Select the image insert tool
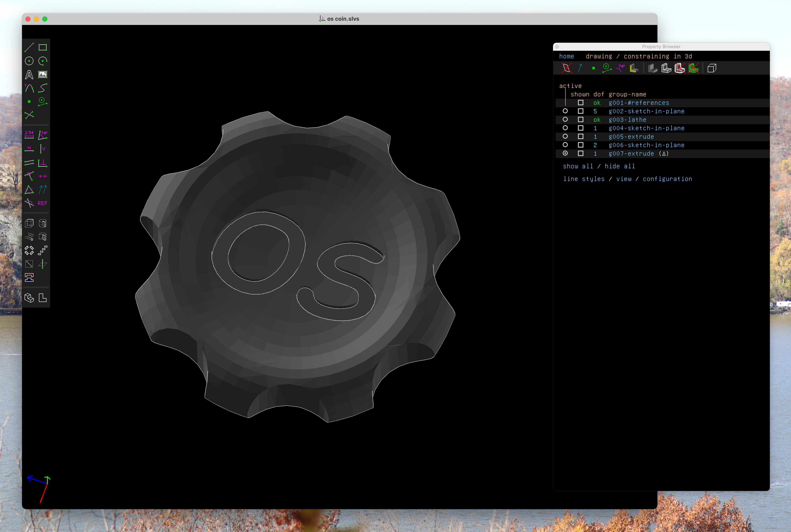This screenshot has width=791, height=532. point(43,75)
